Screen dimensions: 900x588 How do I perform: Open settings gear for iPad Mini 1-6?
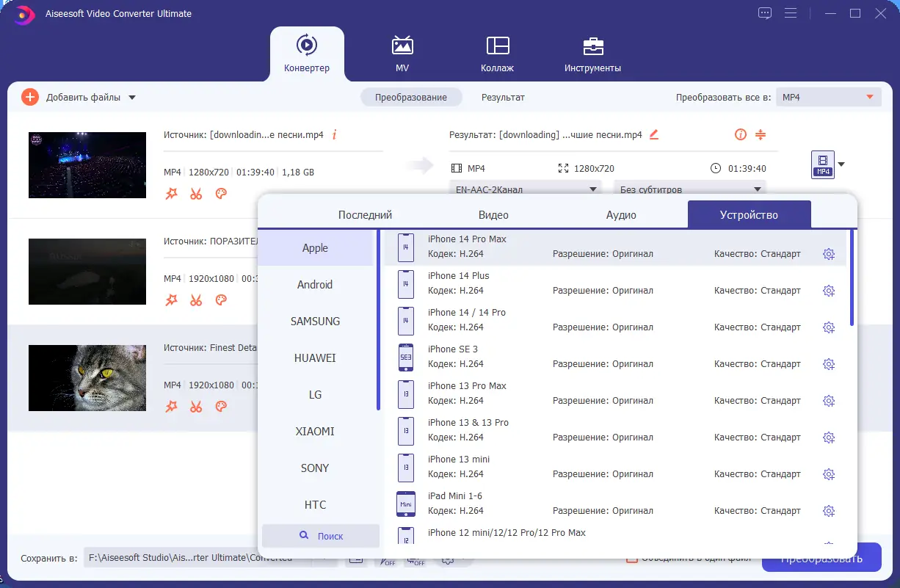pyautogui.click(x=829, y=511)
